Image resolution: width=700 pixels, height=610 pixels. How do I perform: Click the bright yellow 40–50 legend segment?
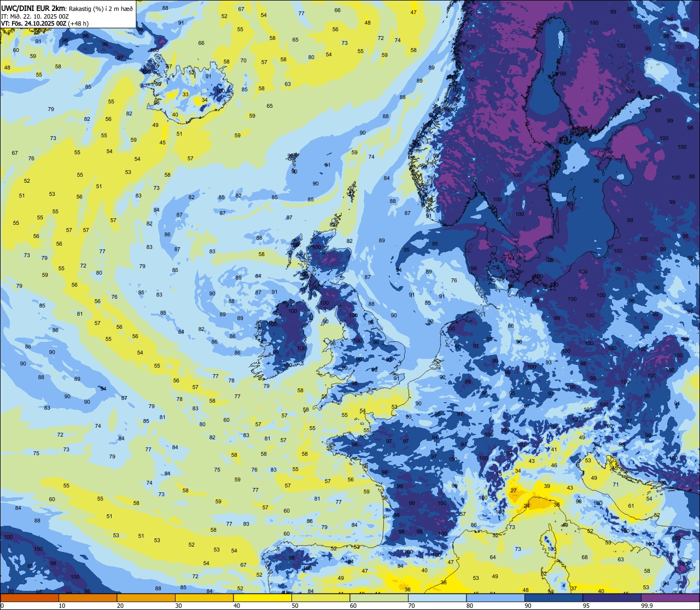point(262,598)
